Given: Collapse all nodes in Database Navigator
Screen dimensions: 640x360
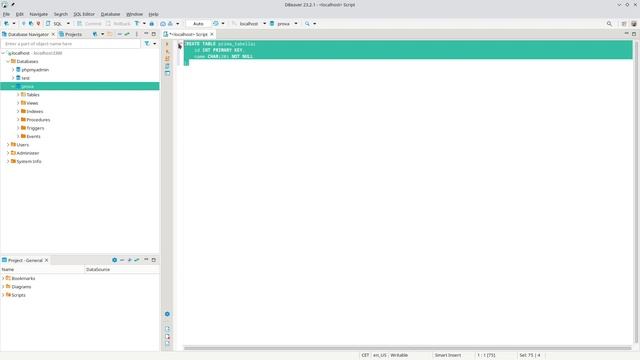Looking at the screenshot, I should [x=120, y=34].
